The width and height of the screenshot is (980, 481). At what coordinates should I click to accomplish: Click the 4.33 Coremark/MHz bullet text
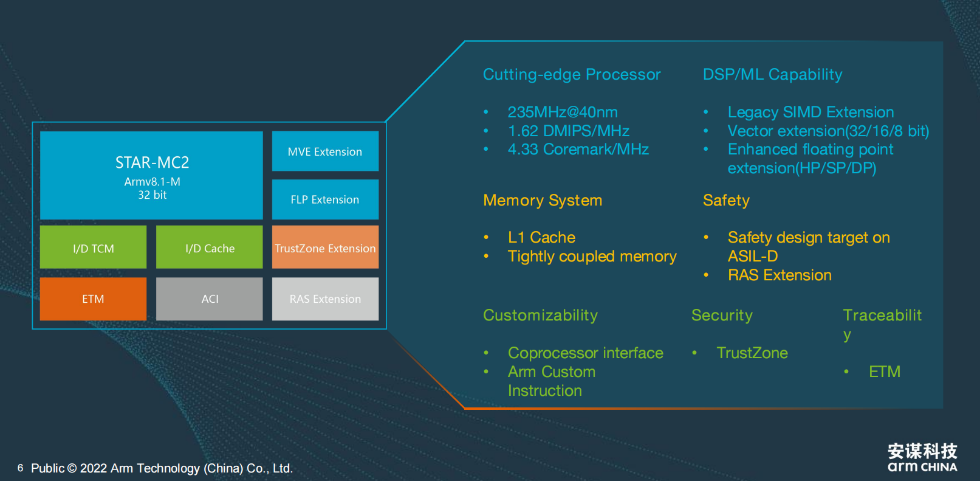(578, 149)
